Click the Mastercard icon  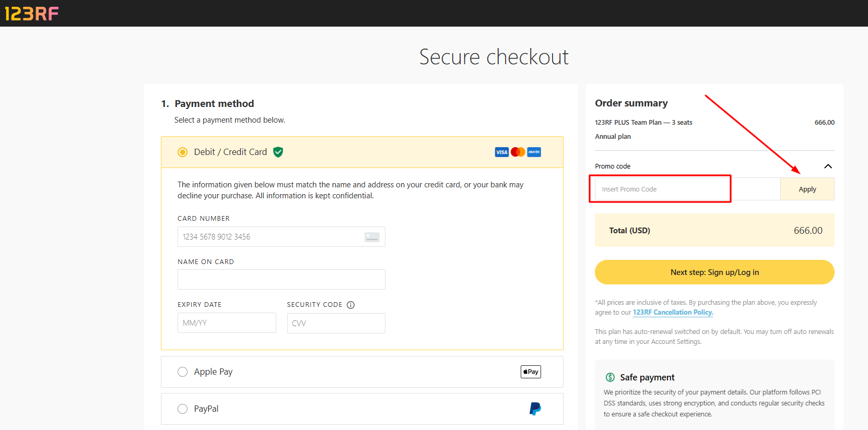pos(518,152)
